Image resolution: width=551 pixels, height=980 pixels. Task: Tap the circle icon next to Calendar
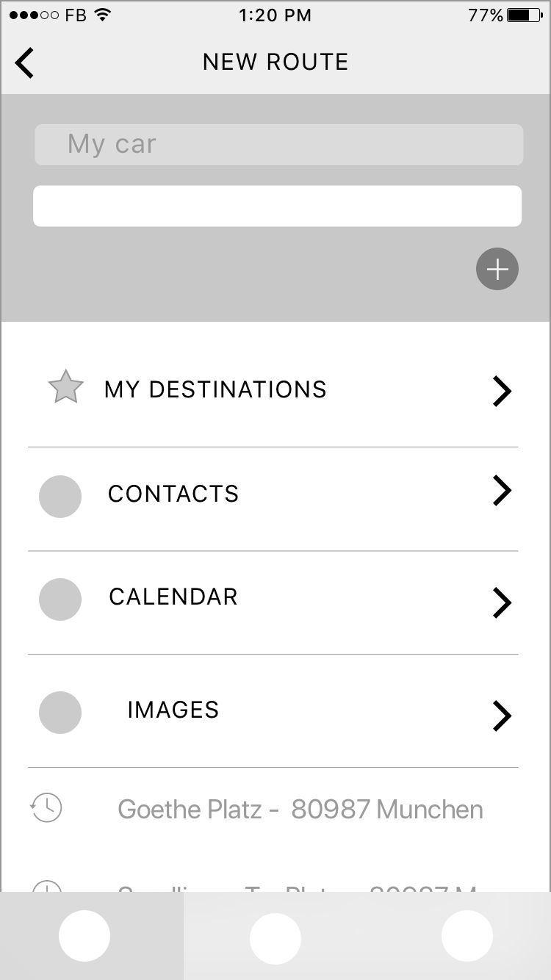[60, 599]
